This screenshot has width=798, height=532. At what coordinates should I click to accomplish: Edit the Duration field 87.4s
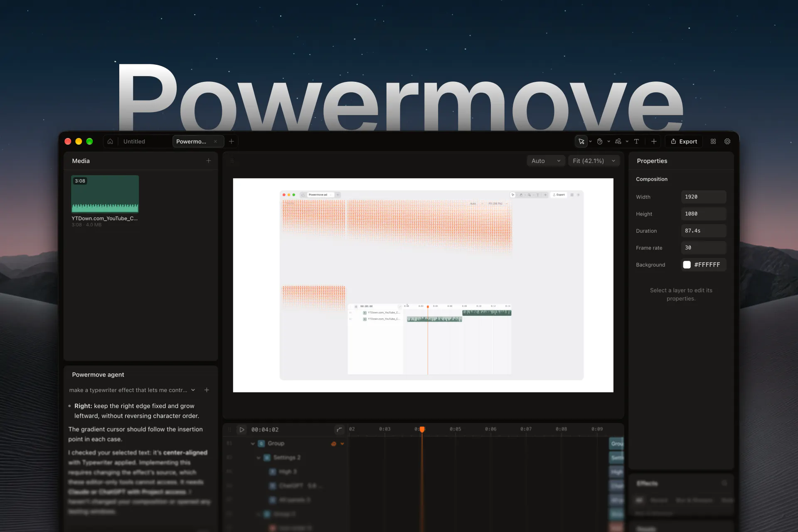[703, 231]
